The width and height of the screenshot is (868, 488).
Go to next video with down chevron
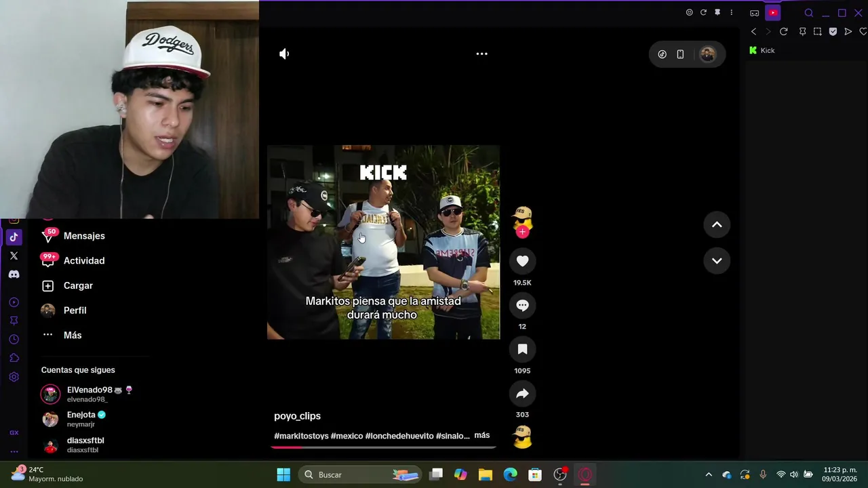coord(717,260)
